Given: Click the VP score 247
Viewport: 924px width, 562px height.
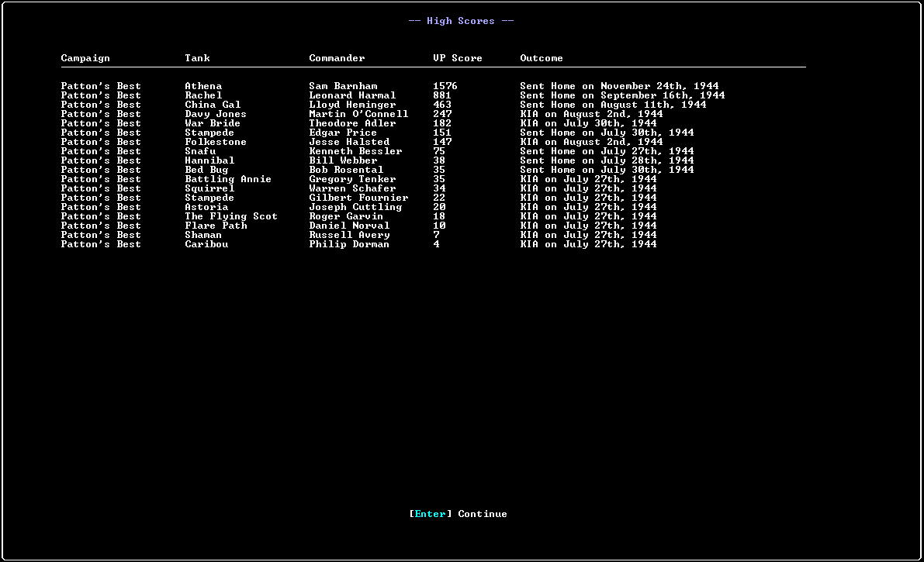Looking at the screenshot, I should point(442,114).
